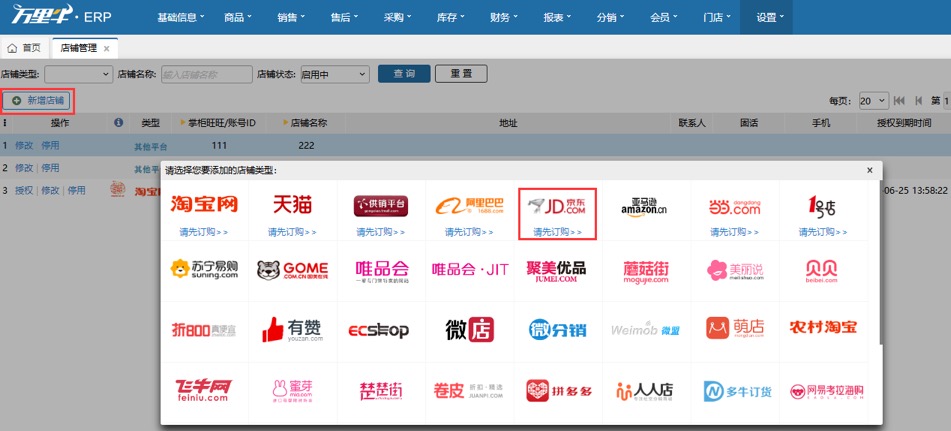Choose the 拼多多 store logo

pos(559,391)
